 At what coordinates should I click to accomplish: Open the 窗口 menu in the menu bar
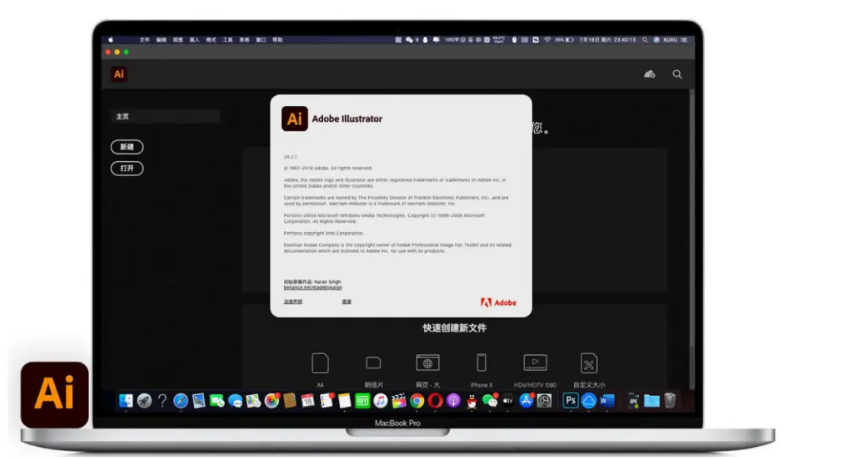tap(261, 39)
